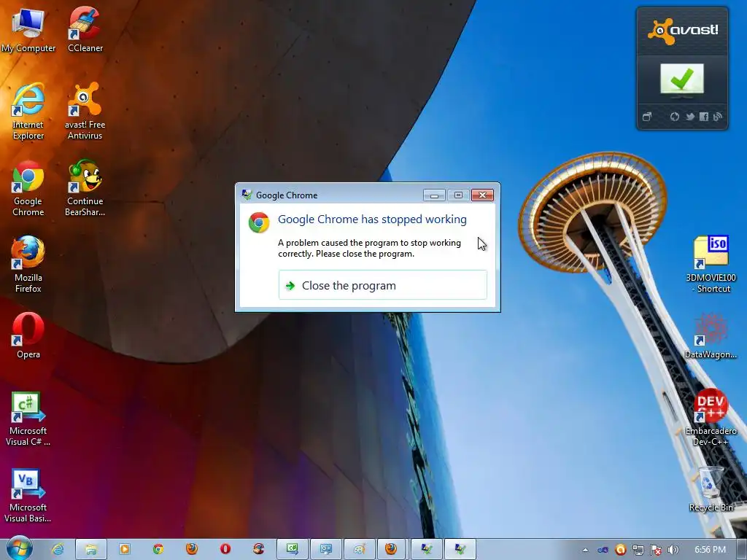Select the Google Chrome desktop shortcut
Viewport: 747px width, 560px height.
[x=28, y=189]
